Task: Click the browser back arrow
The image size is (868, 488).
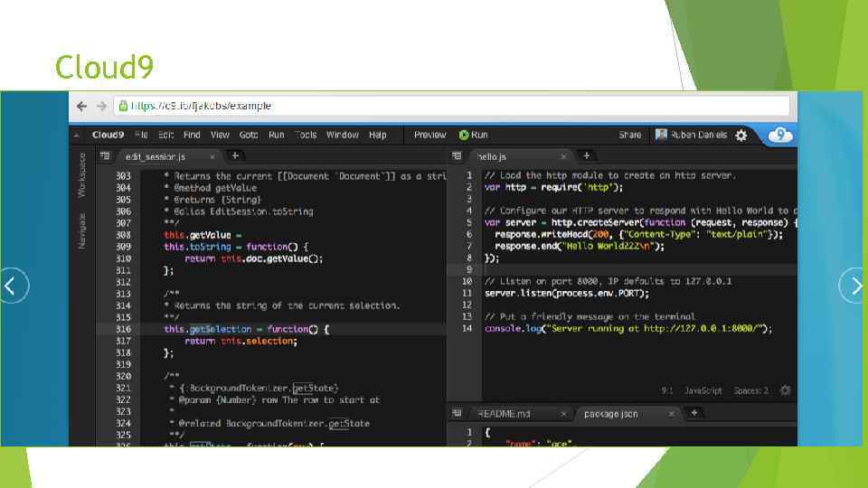Action: coord(82,106)
